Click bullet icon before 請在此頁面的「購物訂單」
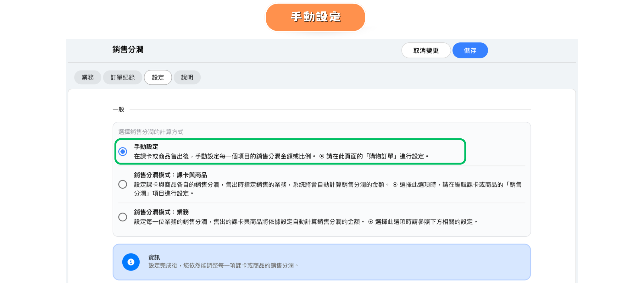The image size is (644, 283). pyautogui.click(x=322, y=156)
